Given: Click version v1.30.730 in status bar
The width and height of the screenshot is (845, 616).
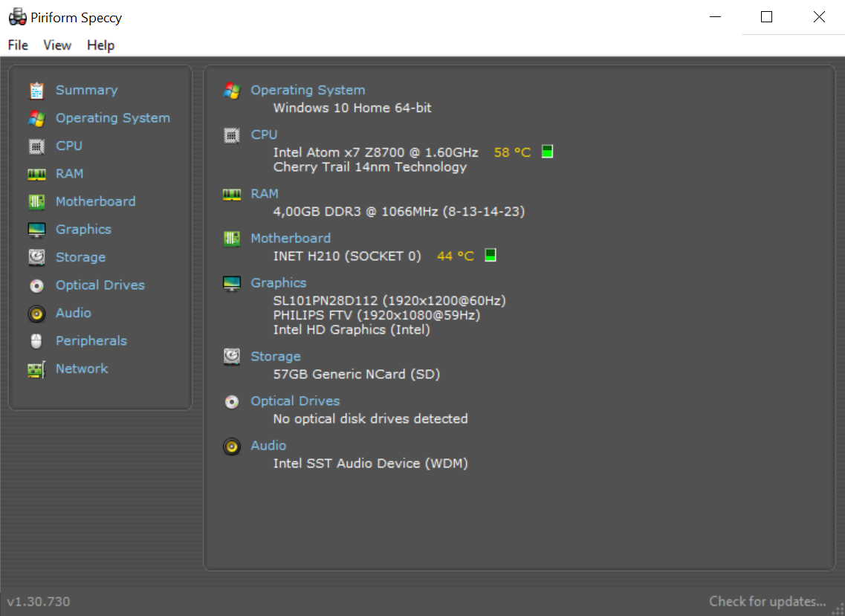Looking at the screenshot, I should pyautogui.click(x=38, y=601).
